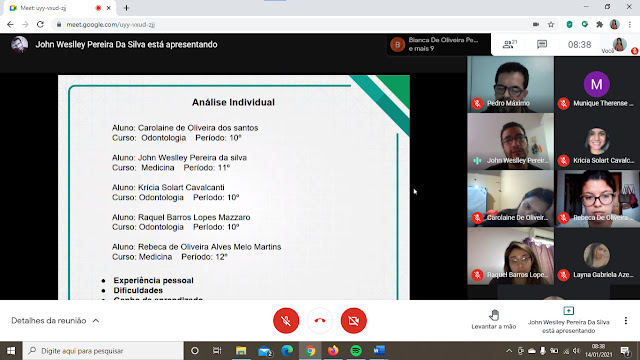The height and width of the screenshot is (360, 640).
Task: Click the 'Você' self-view avatar
Action: coord(619,44)
